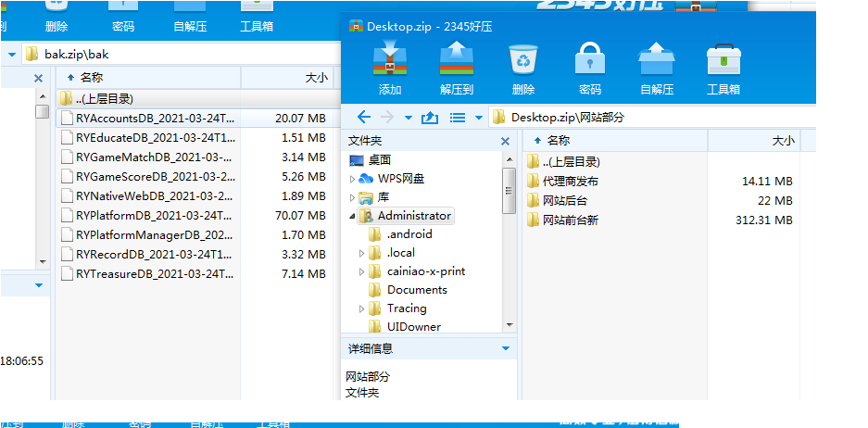Image resolution: width=868 pixels, height=428 pixels.
Task: Click the 删除 toolbar item in bak.zip window
Action: pyautogui.click(x=57, y=18)
